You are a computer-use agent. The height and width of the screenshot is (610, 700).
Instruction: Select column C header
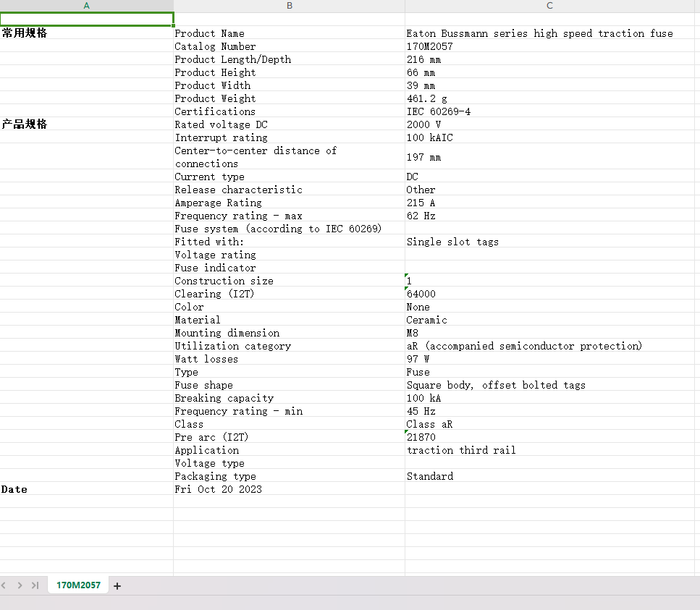click(549, 6)
